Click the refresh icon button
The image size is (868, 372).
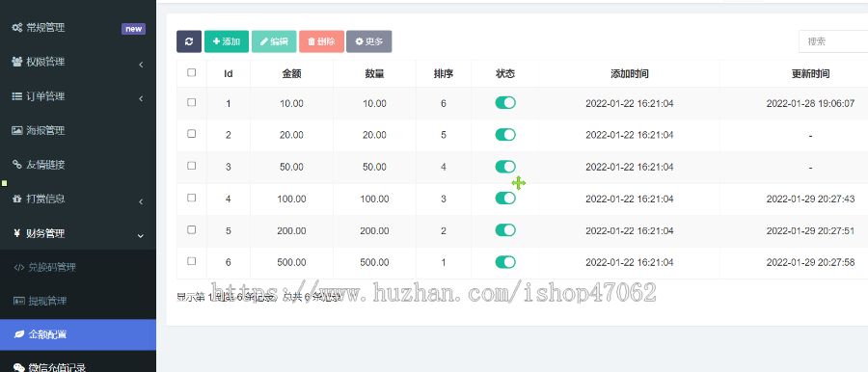tap(189, 41)
